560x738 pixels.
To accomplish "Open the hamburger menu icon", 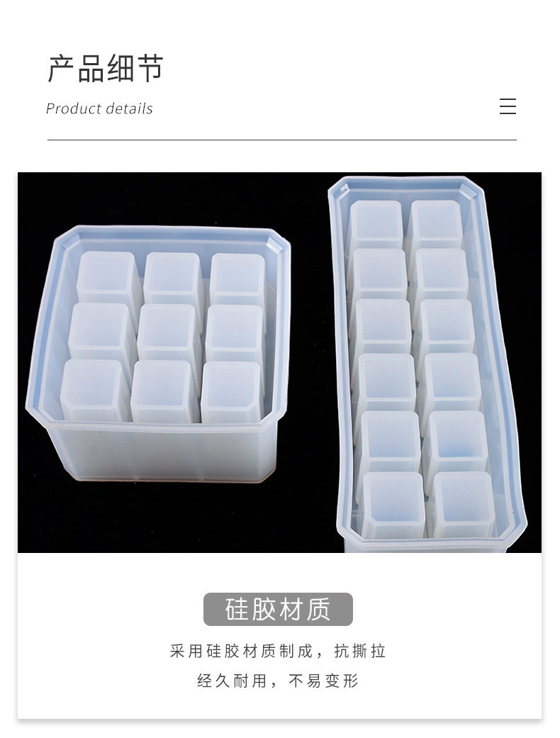I will 508,106.
